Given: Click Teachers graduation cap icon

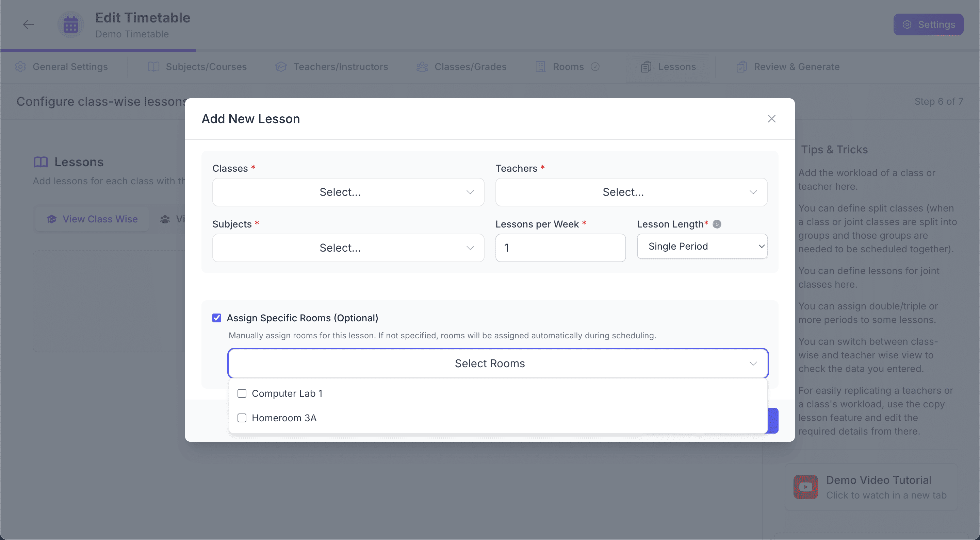Looking at the screenshot, I should [281, 67].
